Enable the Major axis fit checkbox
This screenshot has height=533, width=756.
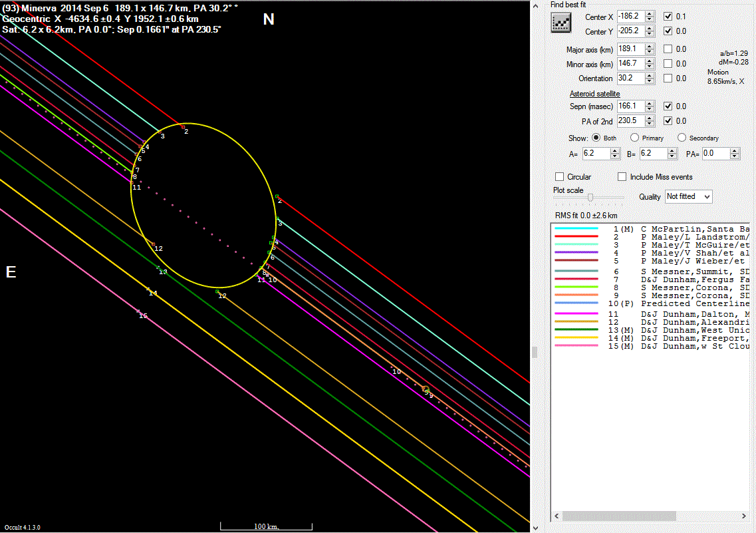[668, 49]
